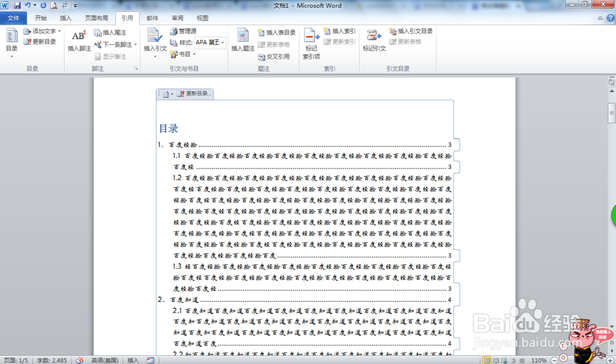Open the 脚注 group dialog launcher
Viewport: 616px width, 364px height.
136,68
